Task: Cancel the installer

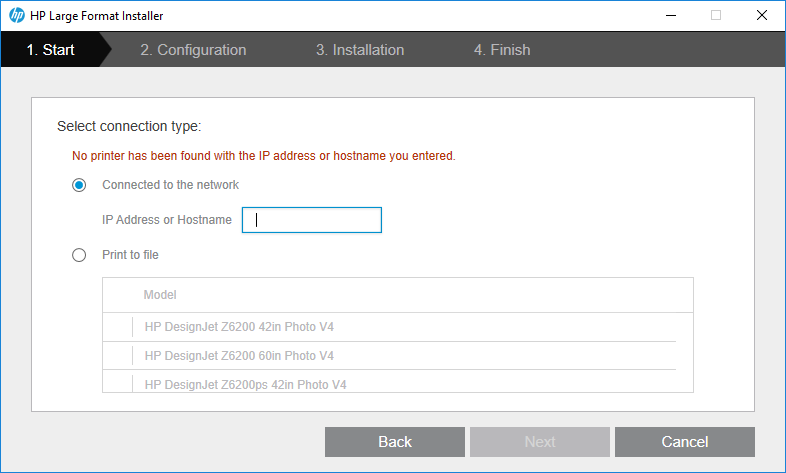Action: click(x=684, y=442)
